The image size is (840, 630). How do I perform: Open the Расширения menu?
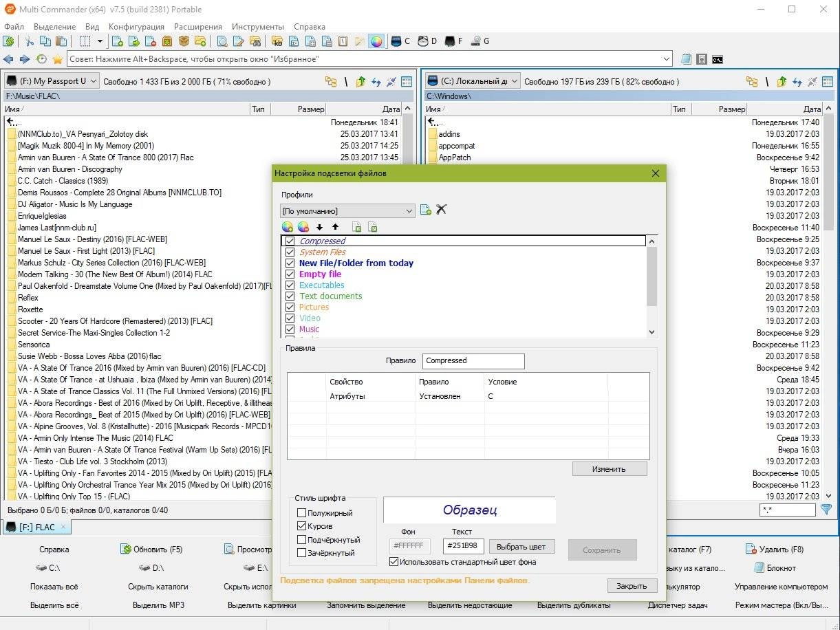point(198,27)
